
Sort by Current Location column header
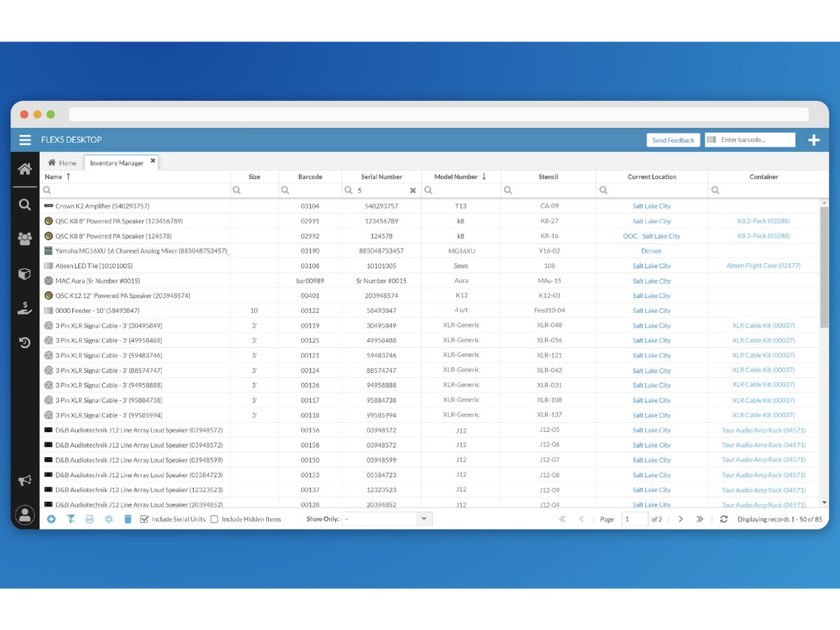click(x=652, y=177)
